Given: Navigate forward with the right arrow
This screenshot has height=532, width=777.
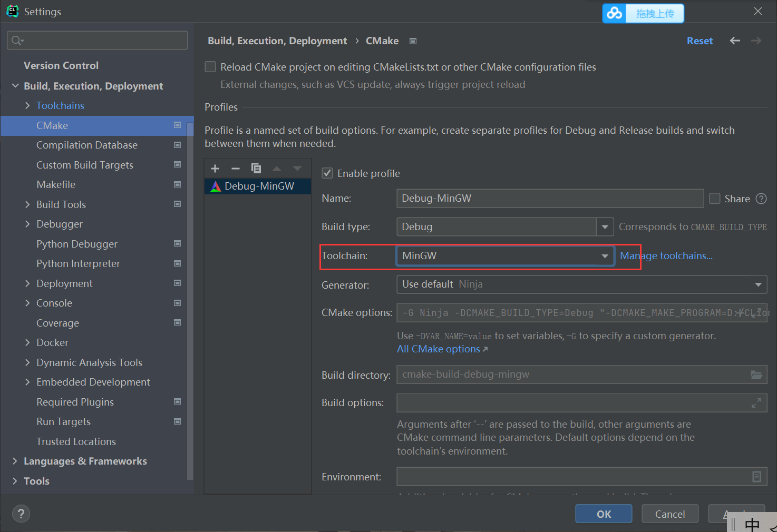Looking at the screenshot, I should click(x=756, y=41).
